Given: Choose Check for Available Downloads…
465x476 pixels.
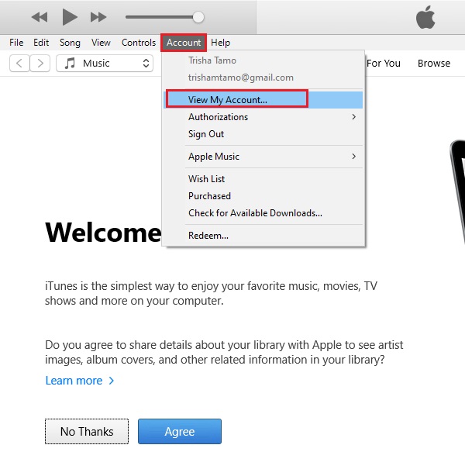Looking at the screenshot, I should 263,212.
